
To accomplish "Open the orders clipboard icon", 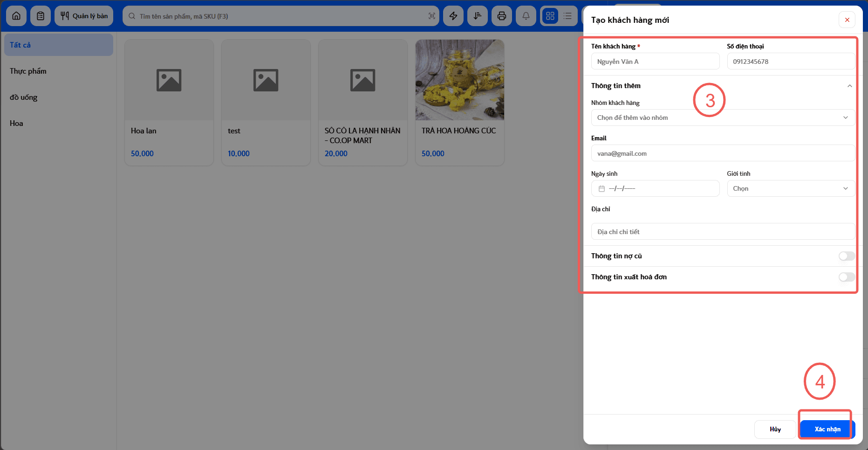I will [41, 16].
